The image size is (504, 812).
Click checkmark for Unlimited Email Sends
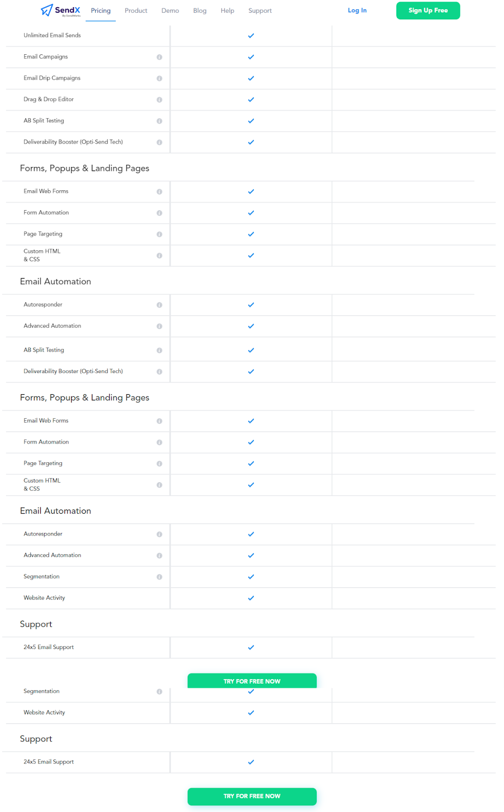pos(251,36)
